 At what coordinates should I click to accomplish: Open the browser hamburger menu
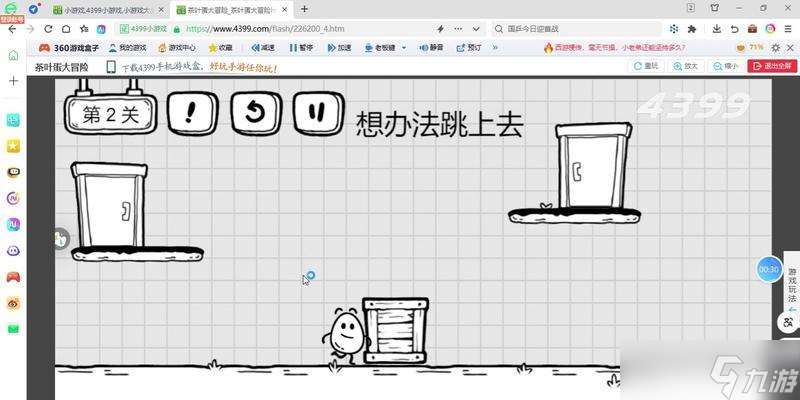788,29
